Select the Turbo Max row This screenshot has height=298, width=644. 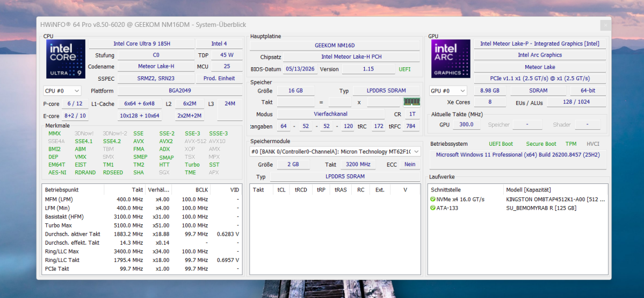point(142,225)
